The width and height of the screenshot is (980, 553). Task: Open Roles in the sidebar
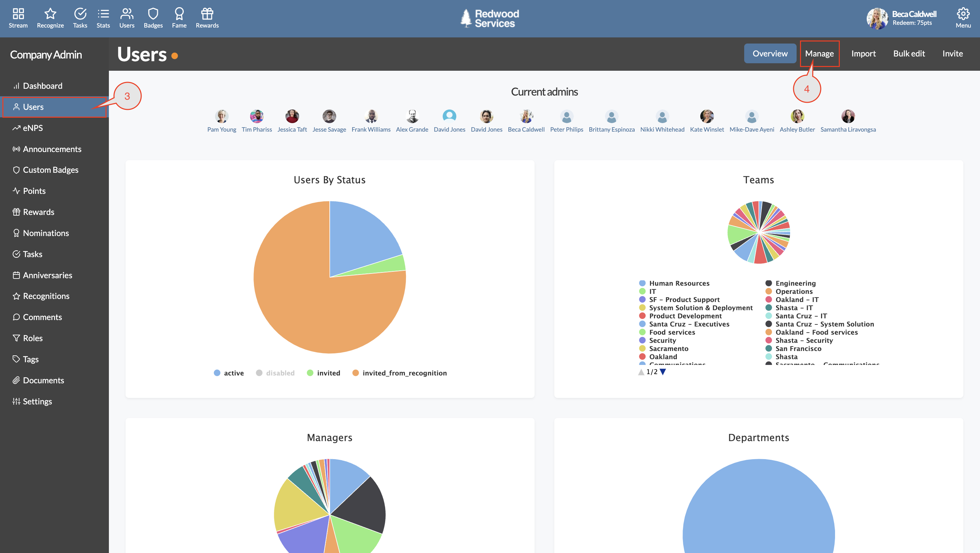pos(54,338)
